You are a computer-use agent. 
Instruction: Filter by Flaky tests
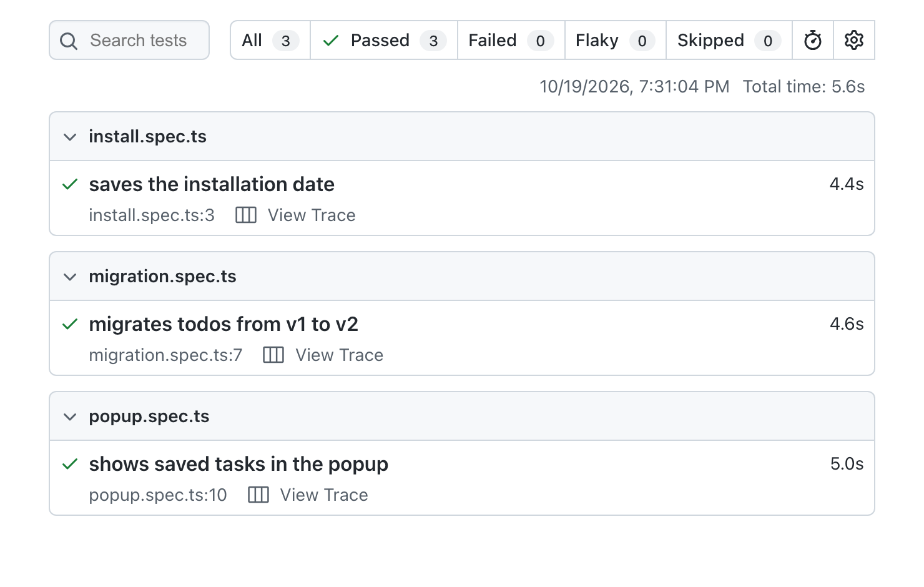(616, 41)
